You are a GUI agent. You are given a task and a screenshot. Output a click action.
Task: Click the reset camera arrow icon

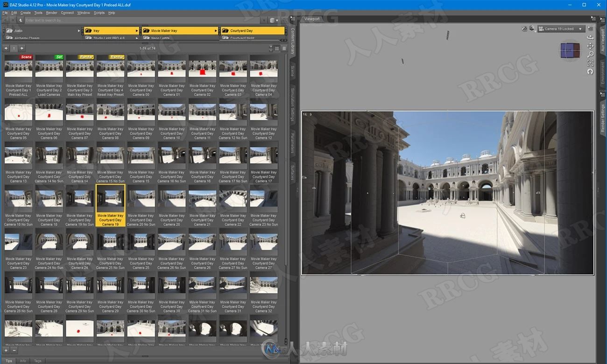point(590,71)
